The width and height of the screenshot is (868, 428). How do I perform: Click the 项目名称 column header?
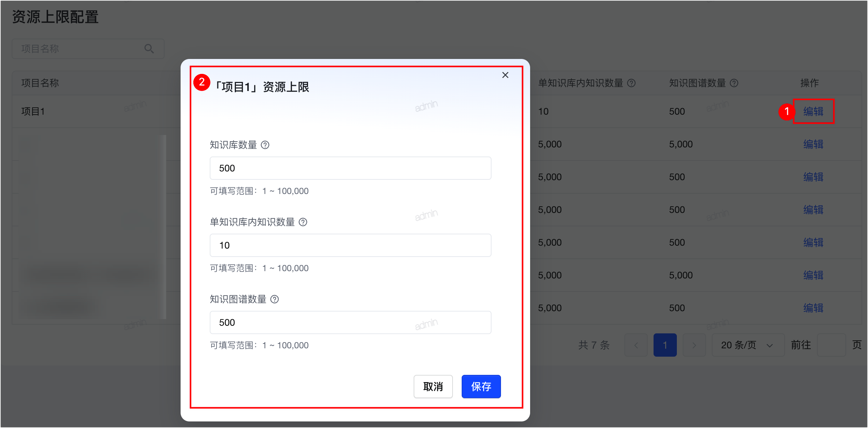[x=40, y=83]
